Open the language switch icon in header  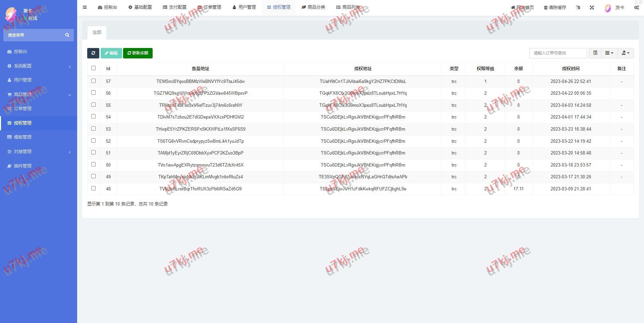578,7
